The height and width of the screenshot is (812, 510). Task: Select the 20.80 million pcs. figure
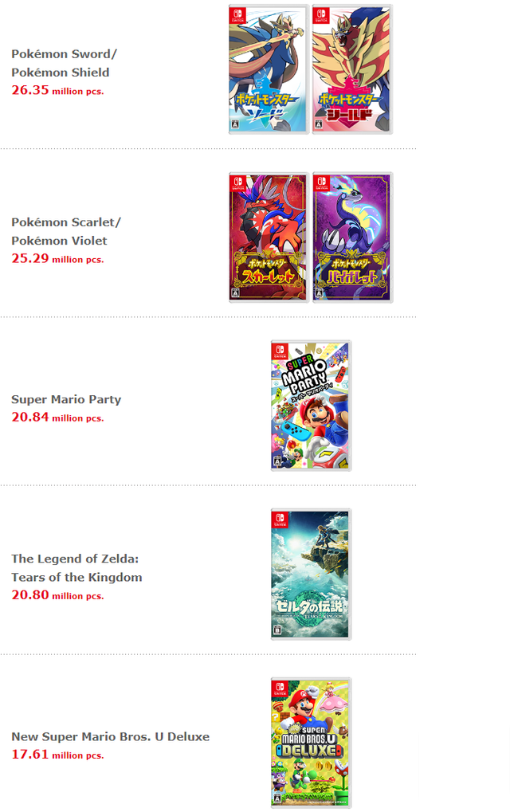[x=57, y=595]
